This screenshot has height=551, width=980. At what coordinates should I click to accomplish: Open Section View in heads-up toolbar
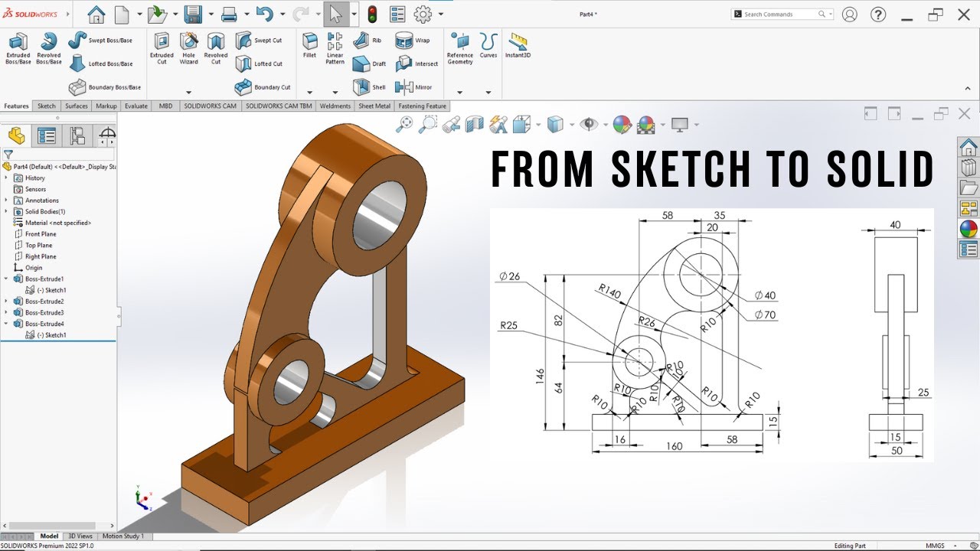(x=475, y=123)
